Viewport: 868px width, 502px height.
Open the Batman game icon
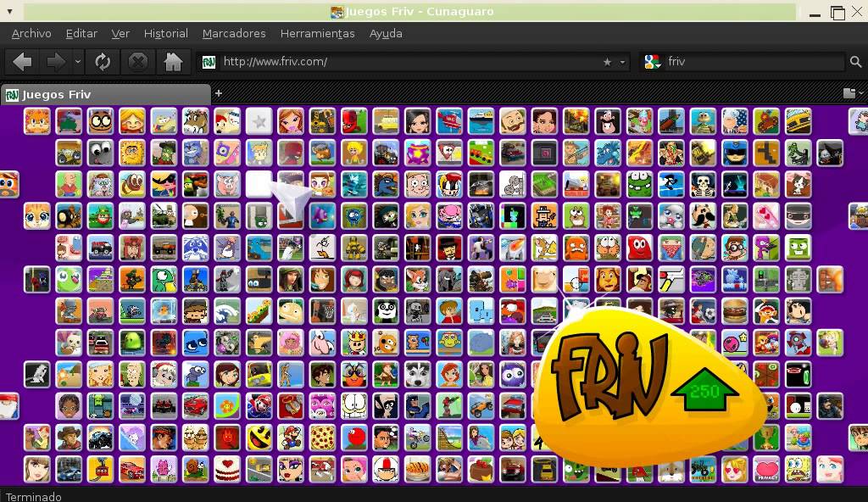click(x=417, y=406)
